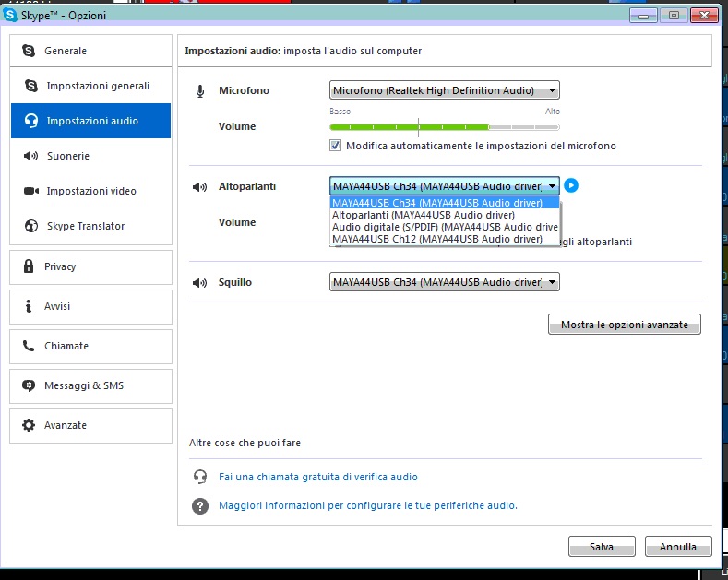
Task: Open free audio test call link
Action: point(318,477)
